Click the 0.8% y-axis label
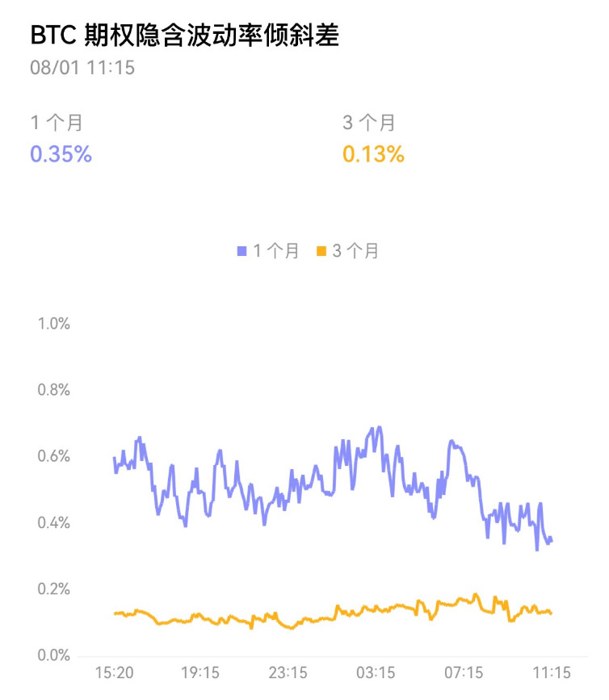 click(x=54, y=391)
